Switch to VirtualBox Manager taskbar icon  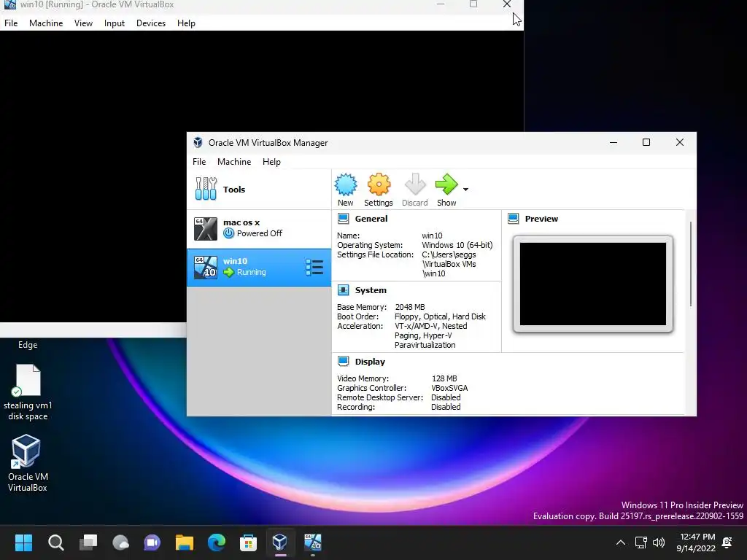[280, 542]
